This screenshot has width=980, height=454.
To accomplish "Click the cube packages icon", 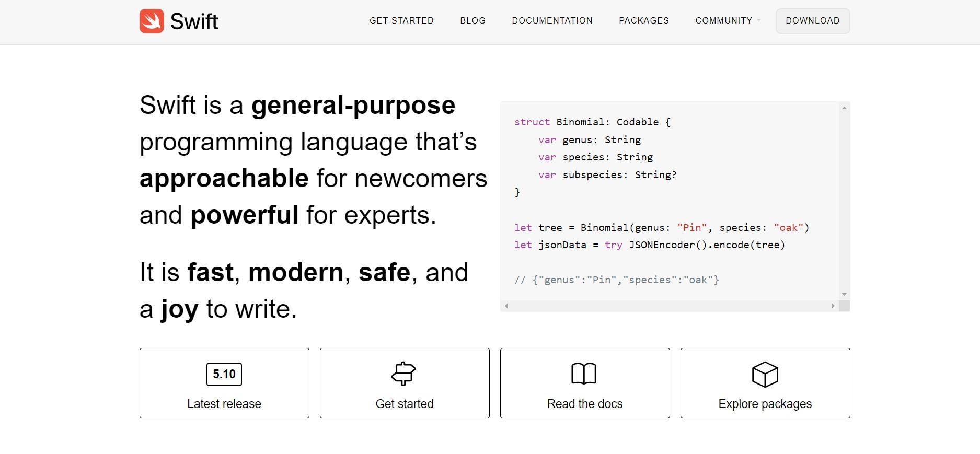I will tap(765, 375).
